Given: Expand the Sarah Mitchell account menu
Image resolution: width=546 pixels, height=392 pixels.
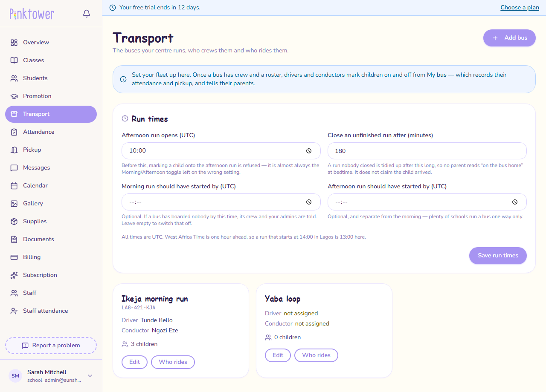Looking at the screenshot, I should pos(90,376).
